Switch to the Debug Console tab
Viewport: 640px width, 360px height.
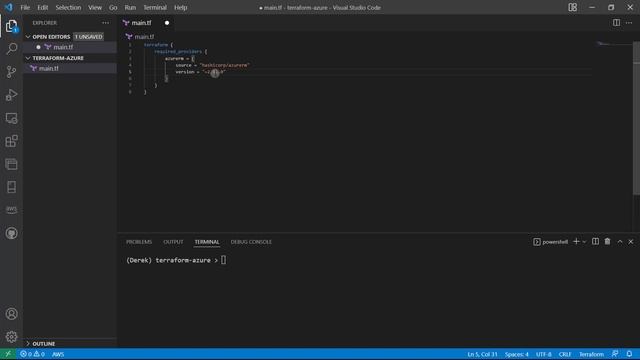click(251, 242)
